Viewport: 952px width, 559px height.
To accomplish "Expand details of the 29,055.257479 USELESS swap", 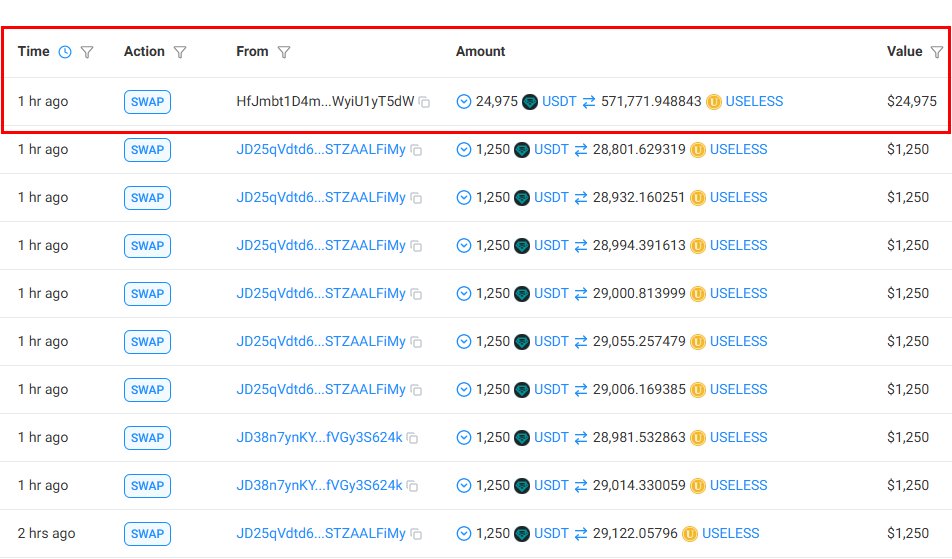I will [463, 341].
